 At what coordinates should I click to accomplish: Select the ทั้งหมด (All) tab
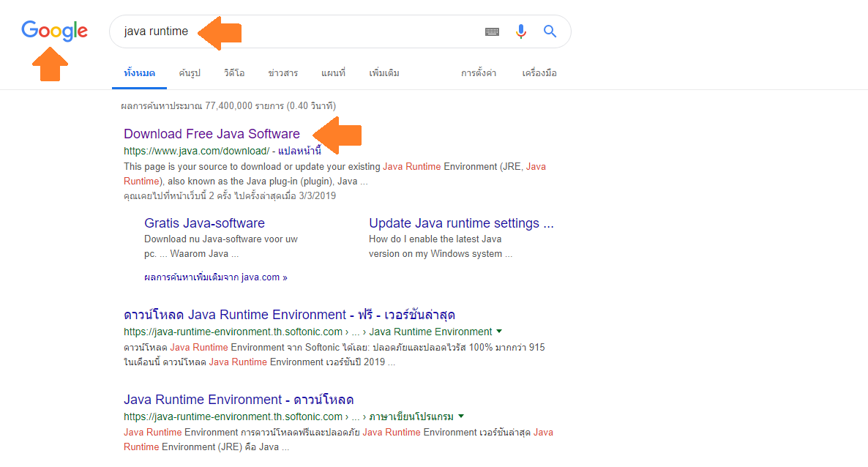pyautogui.click(x=139, y=73)
